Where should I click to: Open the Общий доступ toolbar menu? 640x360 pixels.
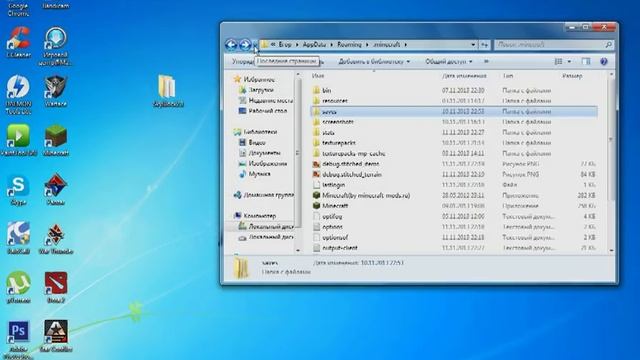tap(449, 62)
